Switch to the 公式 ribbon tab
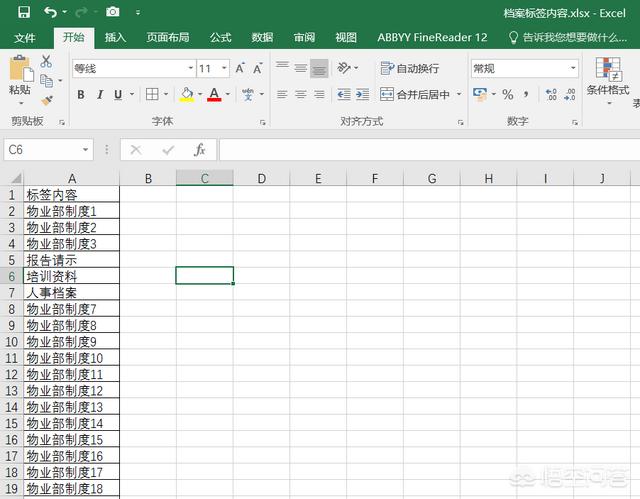Image resolution: width=640 pixels, height=499 pixels. [x=220, y=37]
